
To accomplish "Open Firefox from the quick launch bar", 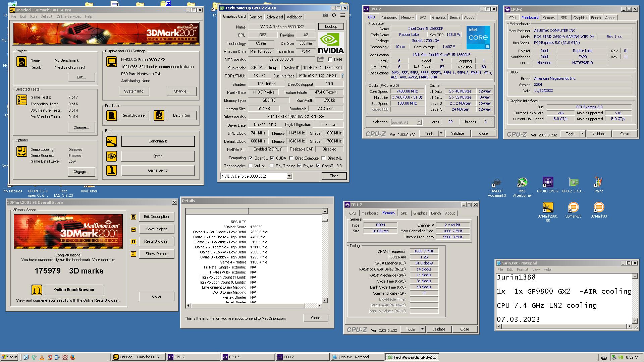I will click(x=72, y=357).
